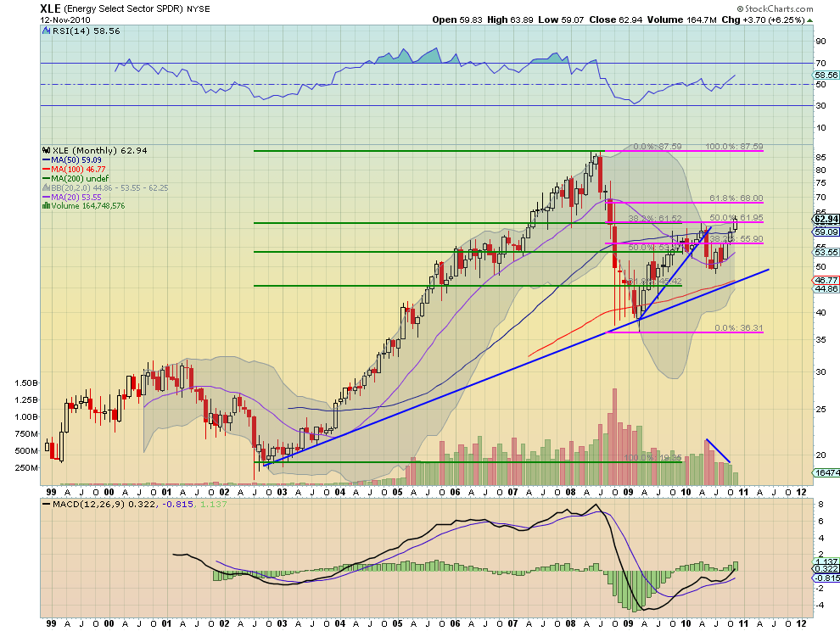
Task: Click the 38.2%: 55.90 Fibonacci label
Action: pyautogui.click(x=736, y=239)
